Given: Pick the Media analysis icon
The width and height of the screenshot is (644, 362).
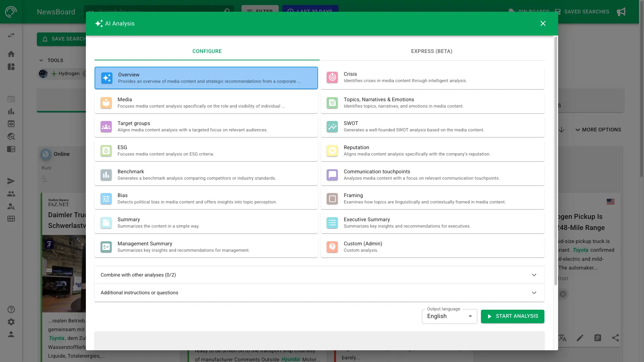Looking at the screenshot, I should click(106, 103).
